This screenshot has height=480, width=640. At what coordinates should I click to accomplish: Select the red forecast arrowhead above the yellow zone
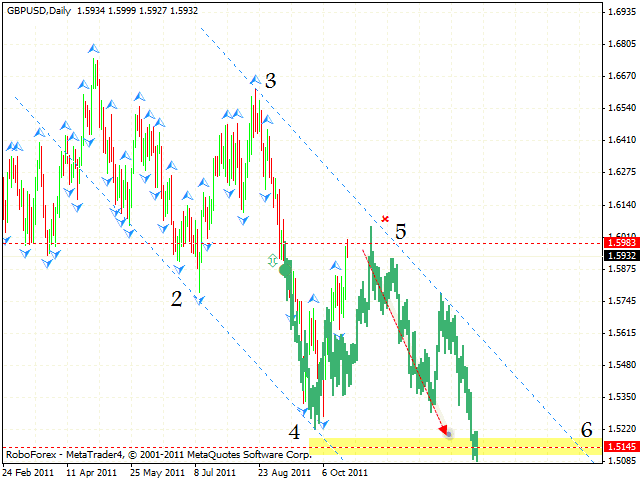[x=443, y=430]
